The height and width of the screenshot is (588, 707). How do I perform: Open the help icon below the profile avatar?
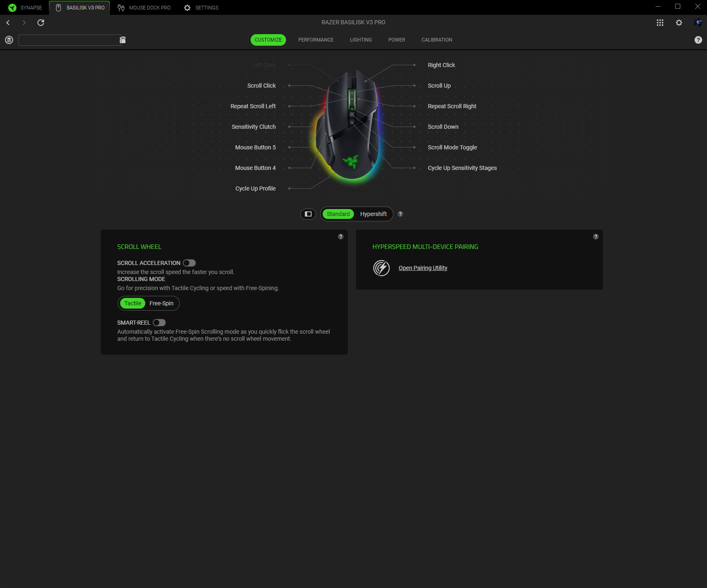[x=698, y=40]
